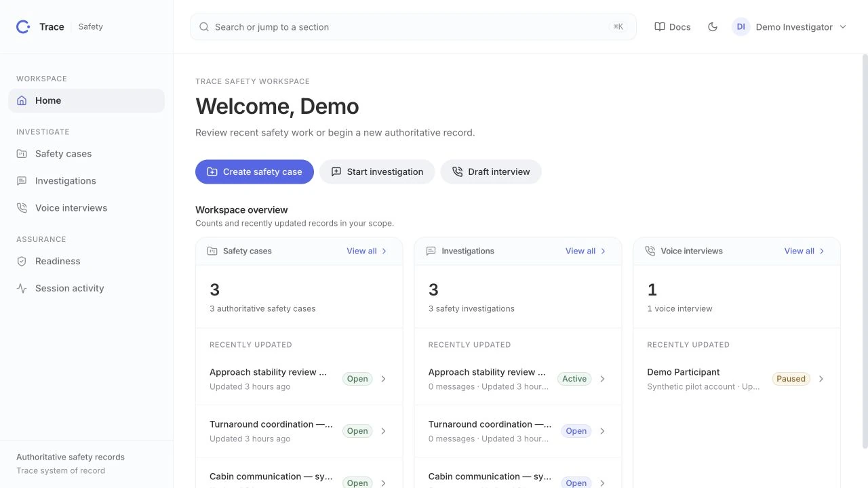Open the Demo Participant interview chevron
Viewport: 868px width, 488px height.
pos(821,379)
